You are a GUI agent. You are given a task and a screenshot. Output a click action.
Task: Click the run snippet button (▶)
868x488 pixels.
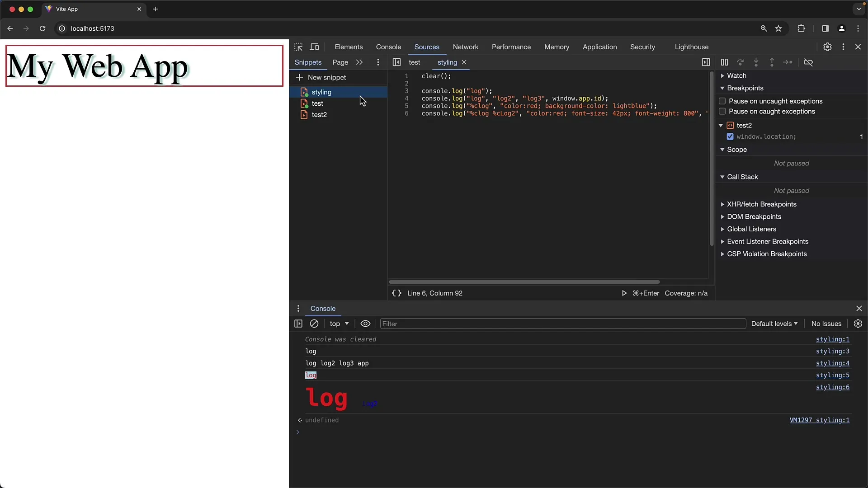click(624, 292)
